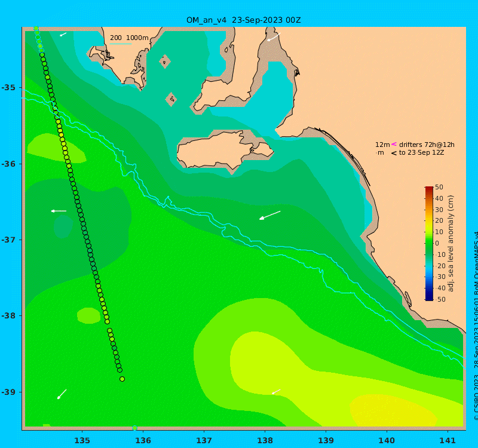The width and height of the screenshot is (478, 448).
Task: Click the white arrow near 134.7E, 39S
Action: pyautogui.click(x=62, y=394)
